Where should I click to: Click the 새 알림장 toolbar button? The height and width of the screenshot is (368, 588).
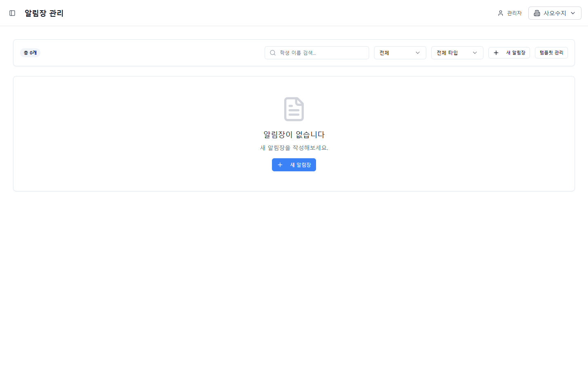509,52
